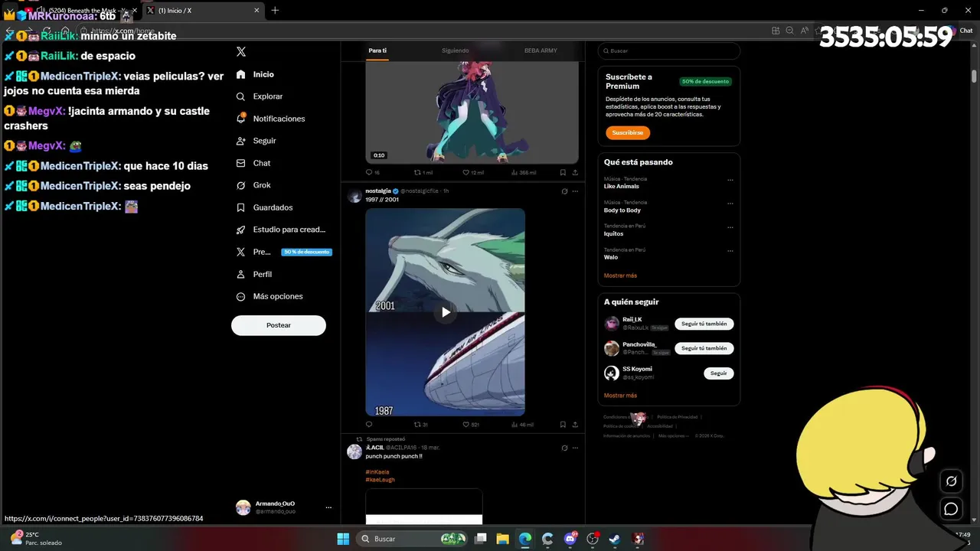Viewport: 980px width, 551px height.
Task: Reply to the top post with 16 replies
Action: point(373,173)
